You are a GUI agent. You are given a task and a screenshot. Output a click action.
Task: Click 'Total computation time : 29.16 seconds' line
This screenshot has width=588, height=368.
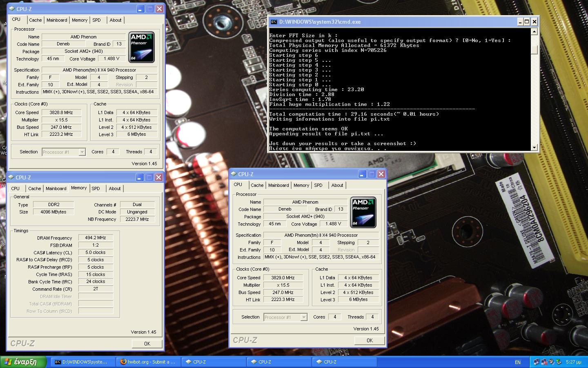[354, 114]
